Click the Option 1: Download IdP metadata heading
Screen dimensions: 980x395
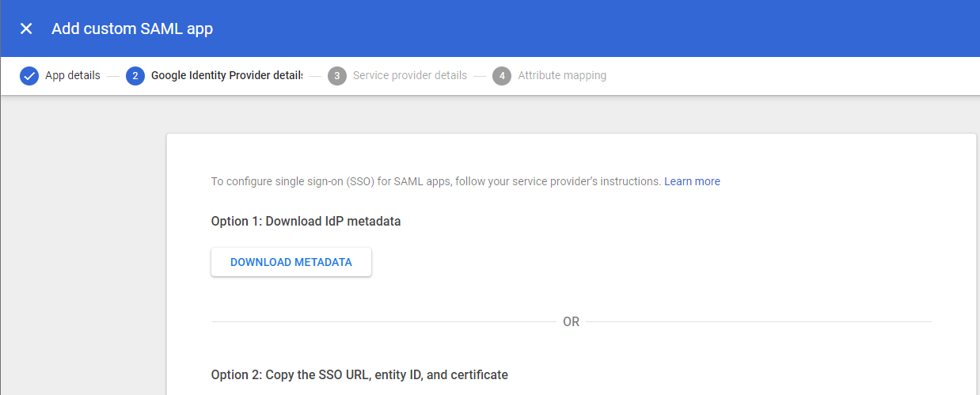[306, 222]
